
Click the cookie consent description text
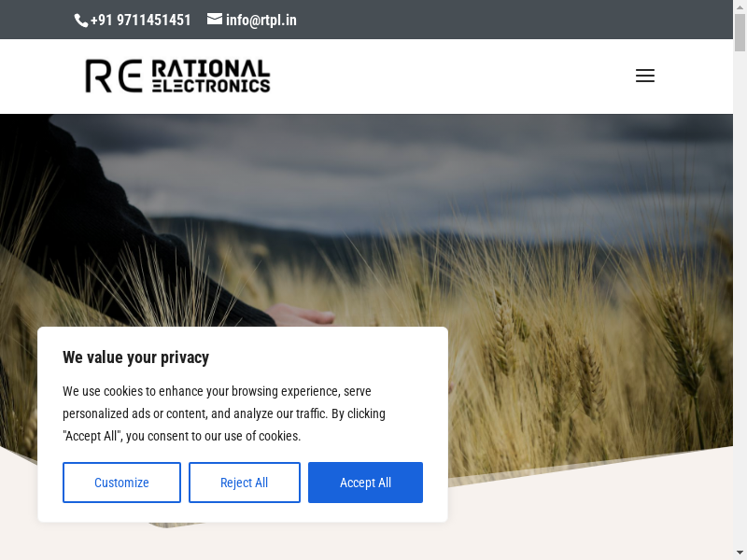224,413
